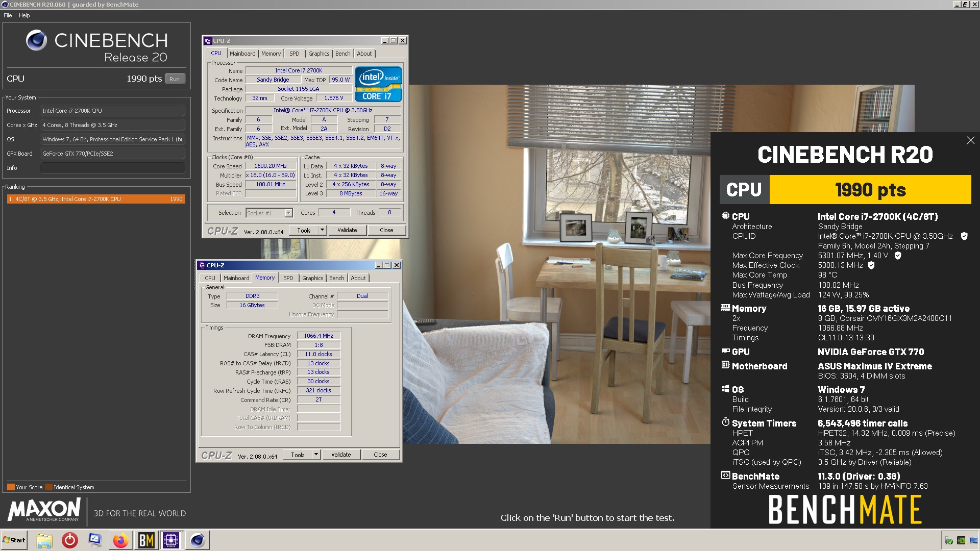Click the GFX Board field
Image resolution: width=980 pixels, height=551 pixels.
coord(113,154)
